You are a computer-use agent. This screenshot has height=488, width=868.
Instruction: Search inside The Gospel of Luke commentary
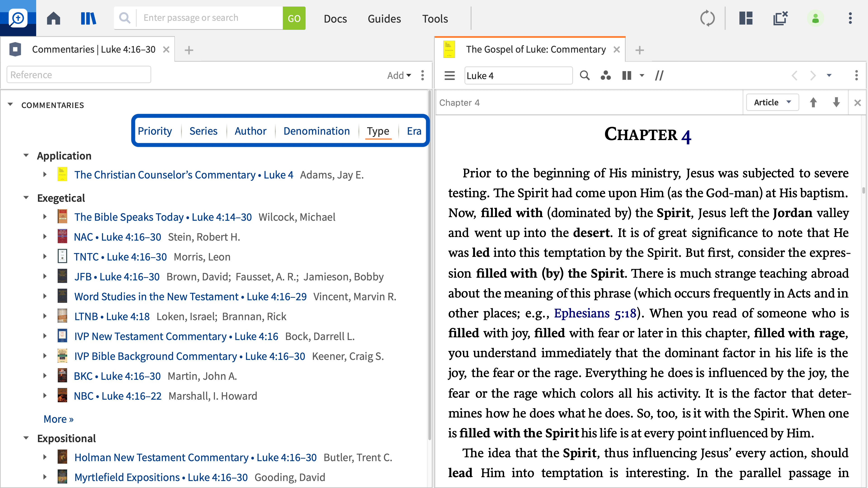pyautogui.click(x=585, y=75)
